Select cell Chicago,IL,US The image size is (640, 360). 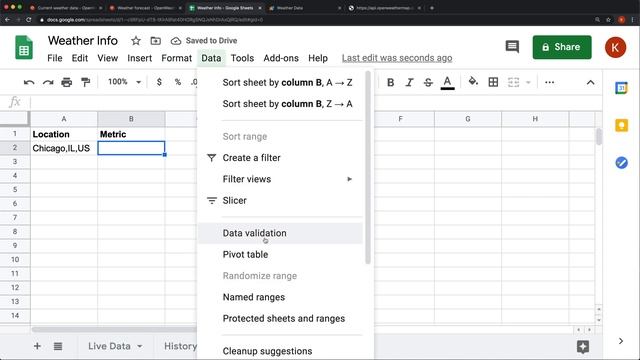tap(64, 148)
